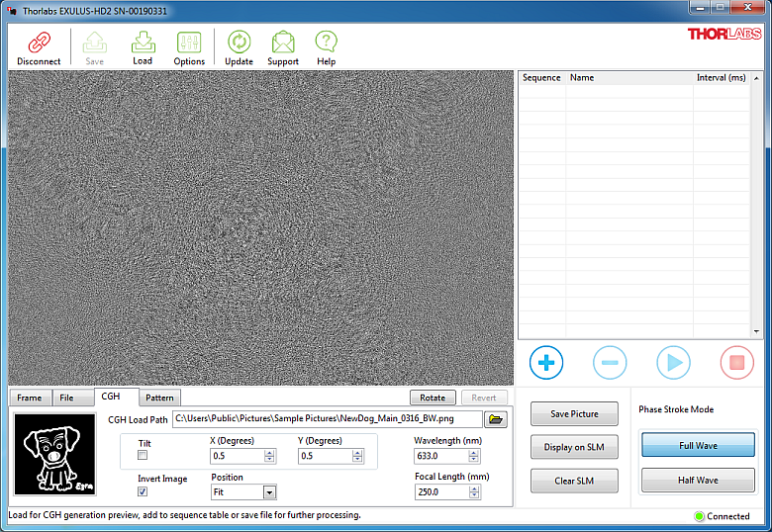The image size is (772, 532).
Task: Switch to the Pattern tab
Action: pos(159,398)
